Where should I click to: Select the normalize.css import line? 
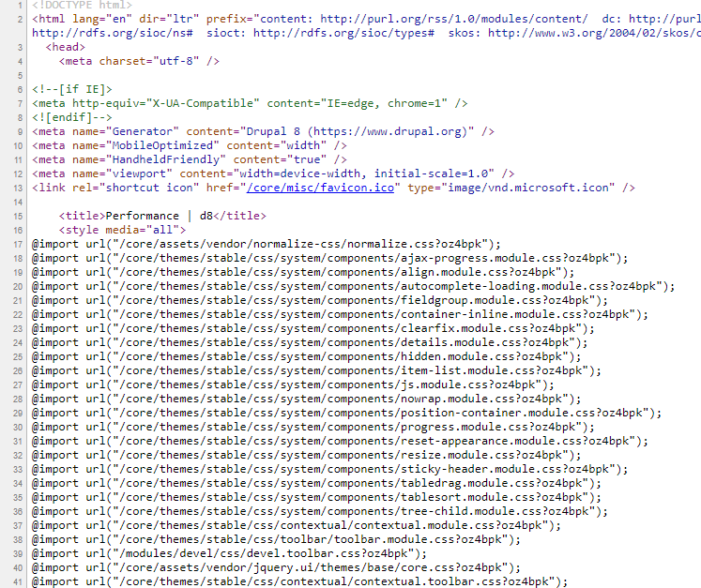pos(266,244)
